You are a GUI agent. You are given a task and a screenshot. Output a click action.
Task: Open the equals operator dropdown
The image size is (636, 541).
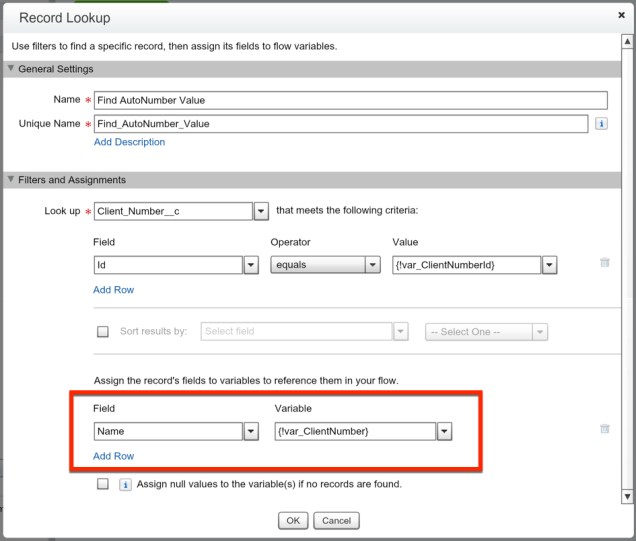pyautogui.click(x=373, y=265)
